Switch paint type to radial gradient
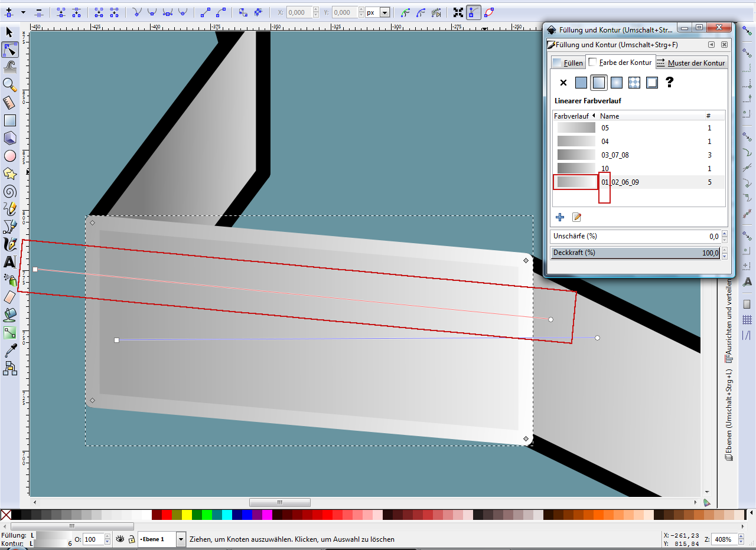Image resolution: width=756 pixels, height=550 pixels. (617, 83)
